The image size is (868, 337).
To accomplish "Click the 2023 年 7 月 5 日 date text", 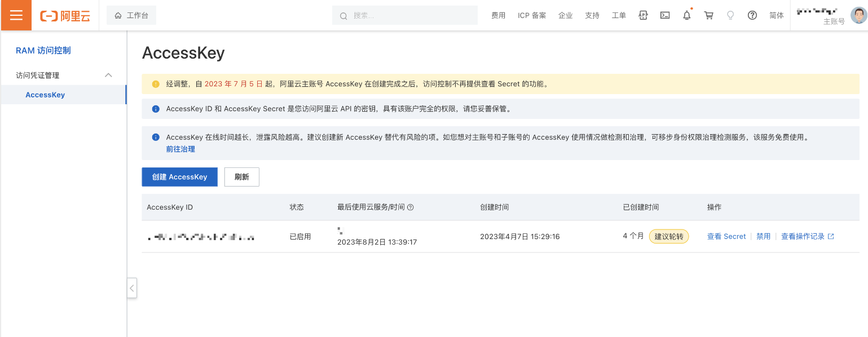I will click(233, 85).
